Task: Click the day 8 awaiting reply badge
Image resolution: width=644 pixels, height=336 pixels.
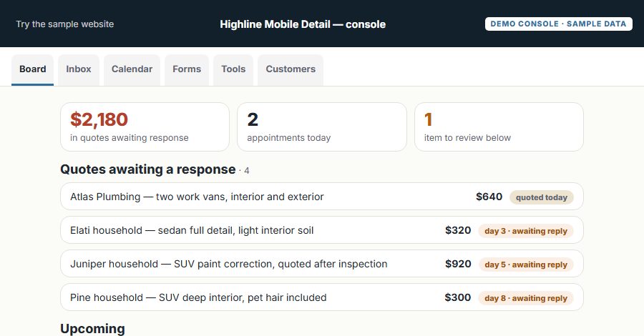Action: 526,298
